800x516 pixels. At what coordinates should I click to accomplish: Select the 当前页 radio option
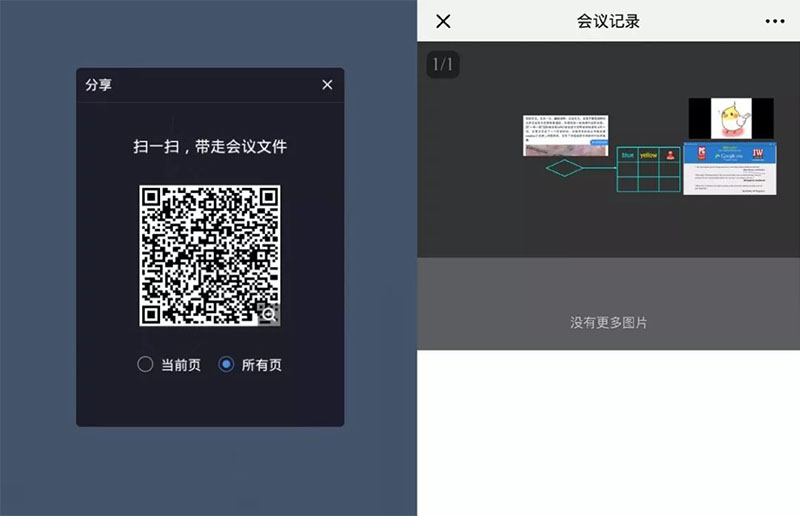pyautogui.click(x=145, y=364)
